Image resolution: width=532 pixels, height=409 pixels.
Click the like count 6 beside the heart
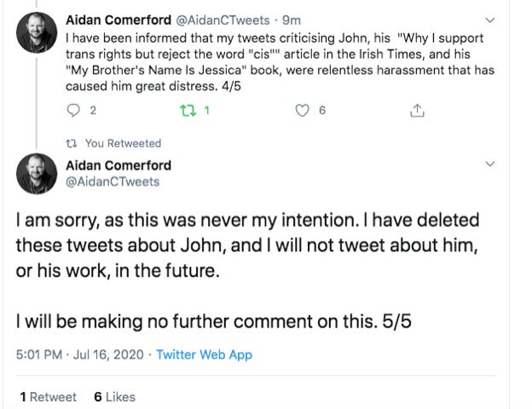tap(322, 110)
